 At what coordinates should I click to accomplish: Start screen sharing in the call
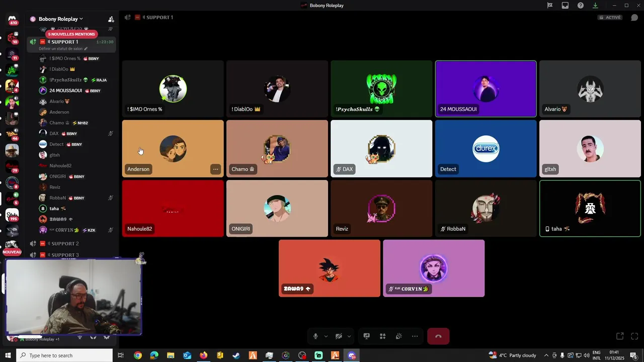point(367,336)
